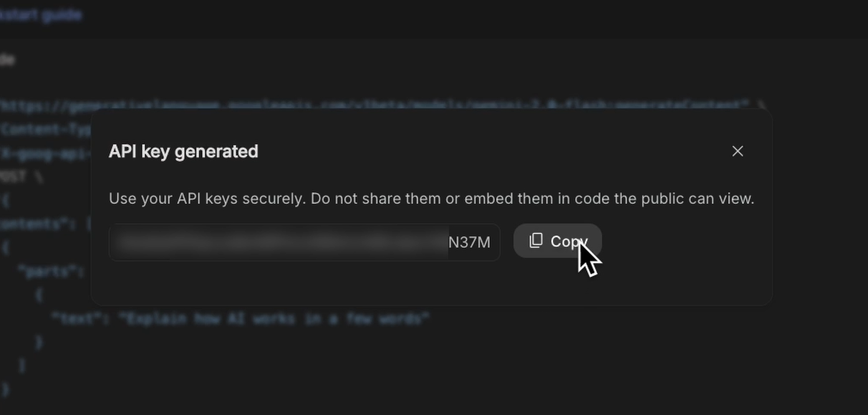The height and width of the screenshot is (415, 868).
Task: Dismiss the modal using the close icon
Action: [x=738, y=151]
